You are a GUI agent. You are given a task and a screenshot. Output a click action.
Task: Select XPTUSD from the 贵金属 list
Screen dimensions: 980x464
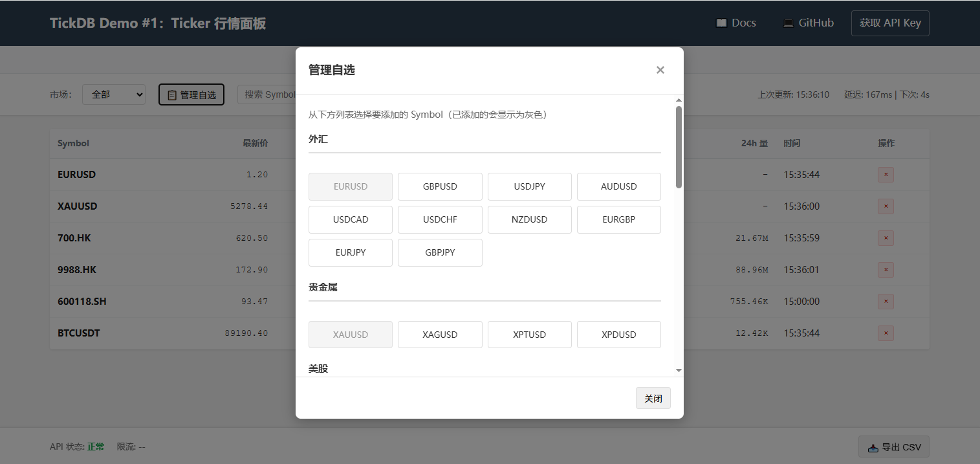[x=529, y=334]
